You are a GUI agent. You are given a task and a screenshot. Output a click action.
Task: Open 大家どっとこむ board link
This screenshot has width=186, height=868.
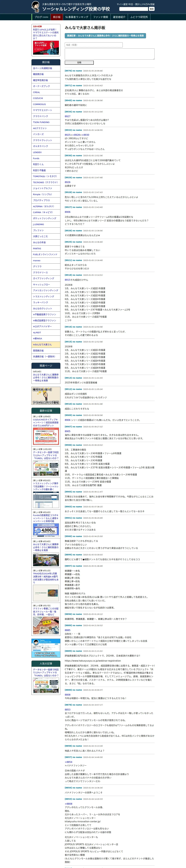[46, 236]
